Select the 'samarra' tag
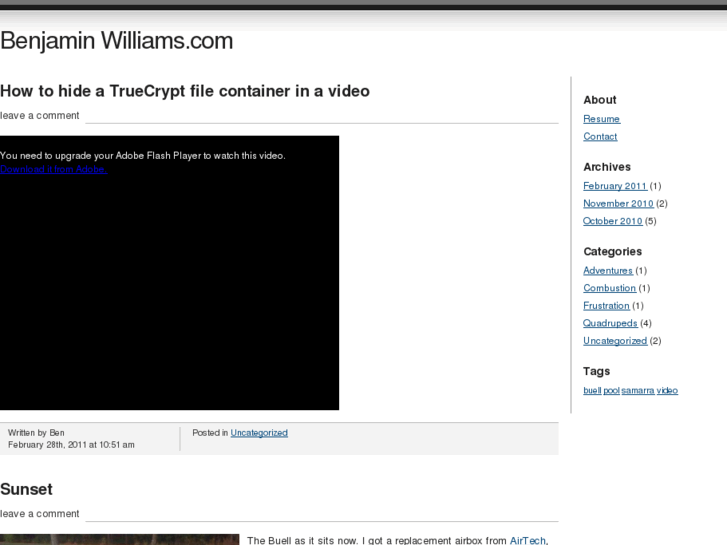This screenshot has height=545, width=727. [638, 391]
